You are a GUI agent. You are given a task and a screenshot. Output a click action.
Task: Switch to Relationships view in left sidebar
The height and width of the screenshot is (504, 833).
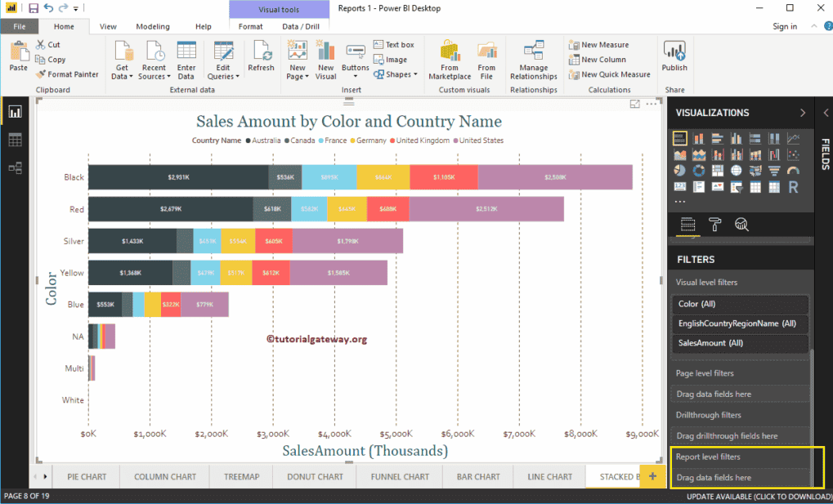click(15, 167)
